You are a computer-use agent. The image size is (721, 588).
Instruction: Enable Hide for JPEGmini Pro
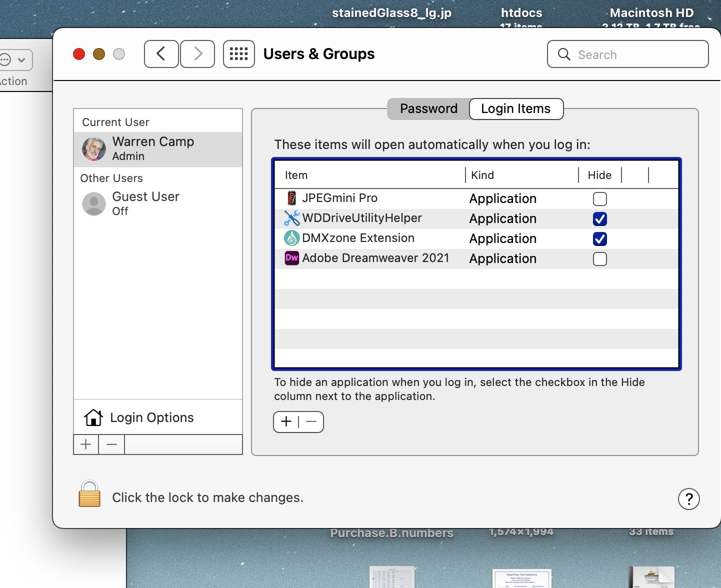coord(599,198)
